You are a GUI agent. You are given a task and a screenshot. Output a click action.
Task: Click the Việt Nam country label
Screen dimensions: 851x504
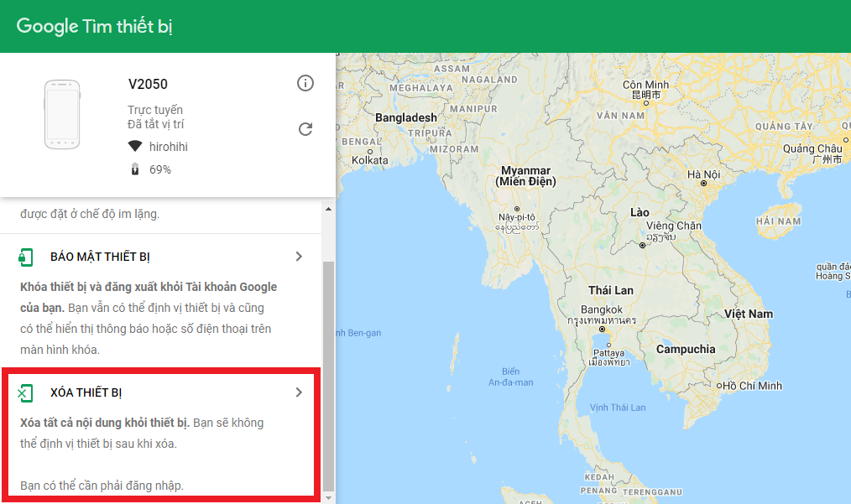pyautogui.click(x=749, y=314)
